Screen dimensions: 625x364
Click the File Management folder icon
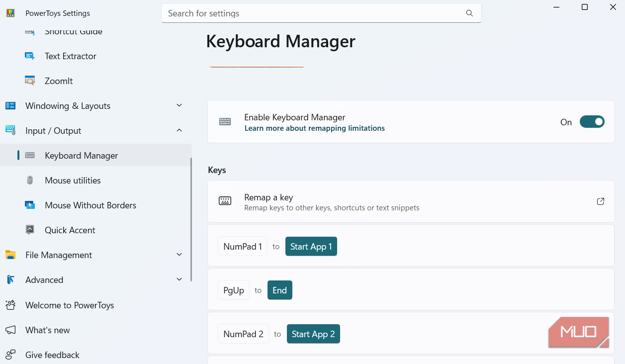pos(10,255)
